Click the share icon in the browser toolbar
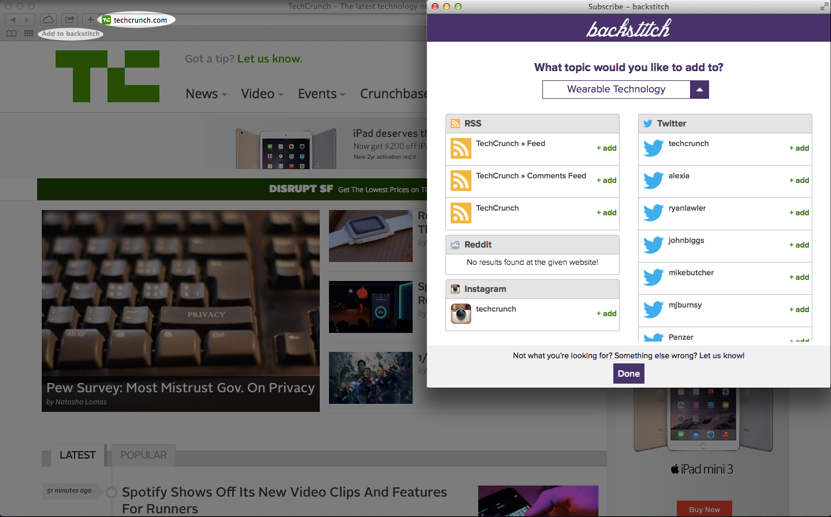This screenshot has width=831, height=517. point(69,20)
